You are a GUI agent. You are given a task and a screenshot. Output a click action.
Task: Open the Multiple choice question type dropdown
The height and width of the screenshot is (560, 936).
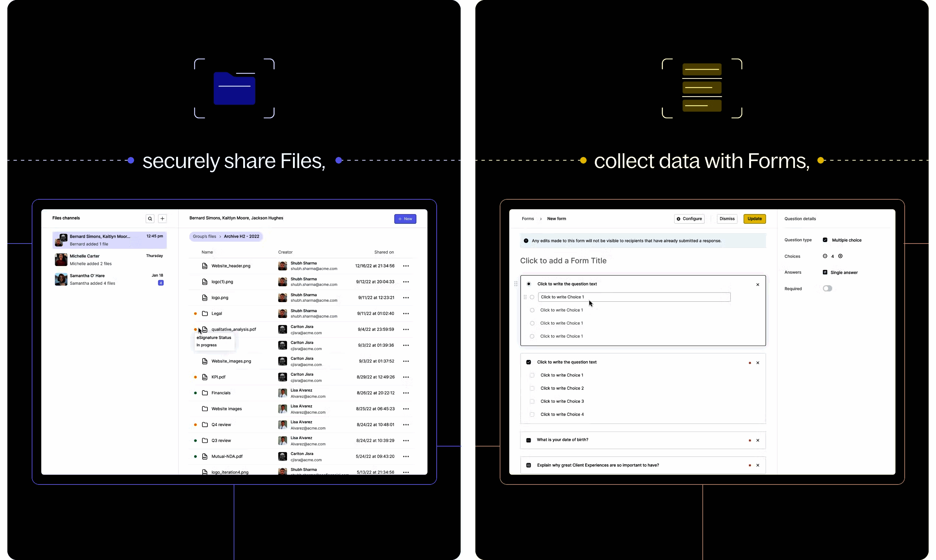pyautogui.click(x=846, y=240)
